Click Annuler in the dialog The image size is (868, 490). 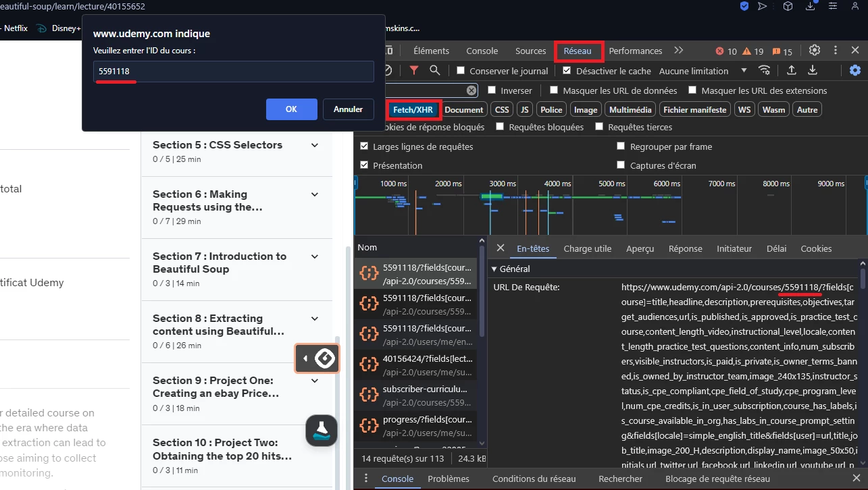[x=349, y=109]
